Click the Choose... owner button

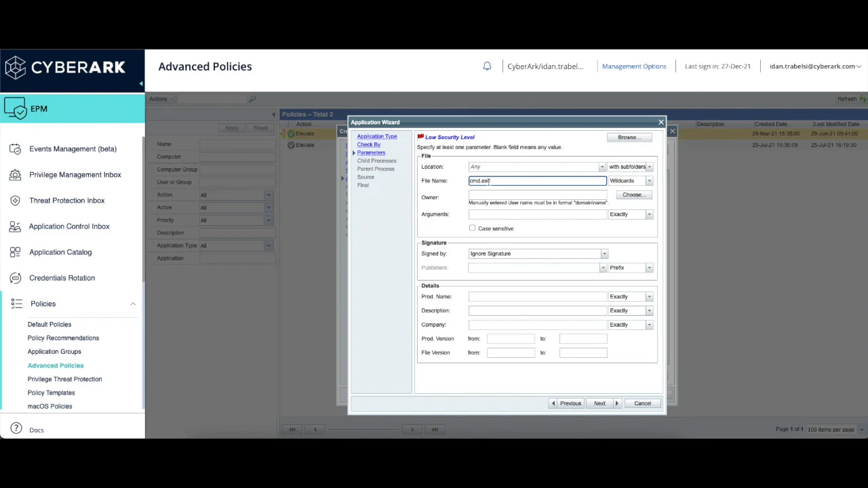click(634, 195)
